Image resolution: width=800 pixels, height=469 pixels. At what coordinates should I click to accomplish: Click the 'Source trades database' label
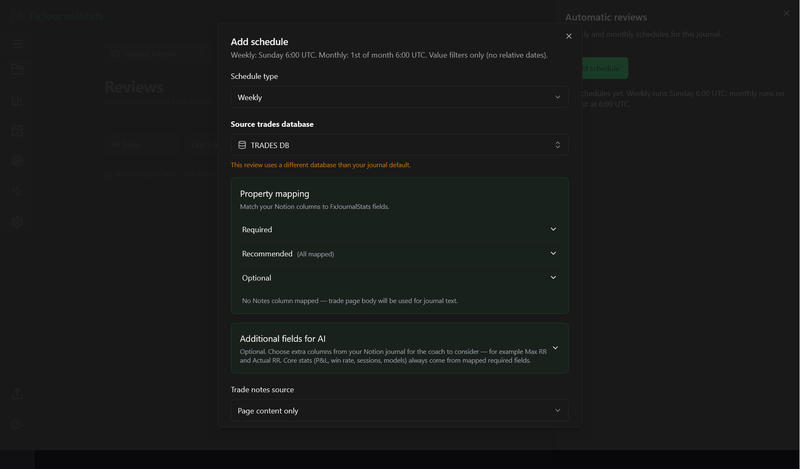click(272, 124)
